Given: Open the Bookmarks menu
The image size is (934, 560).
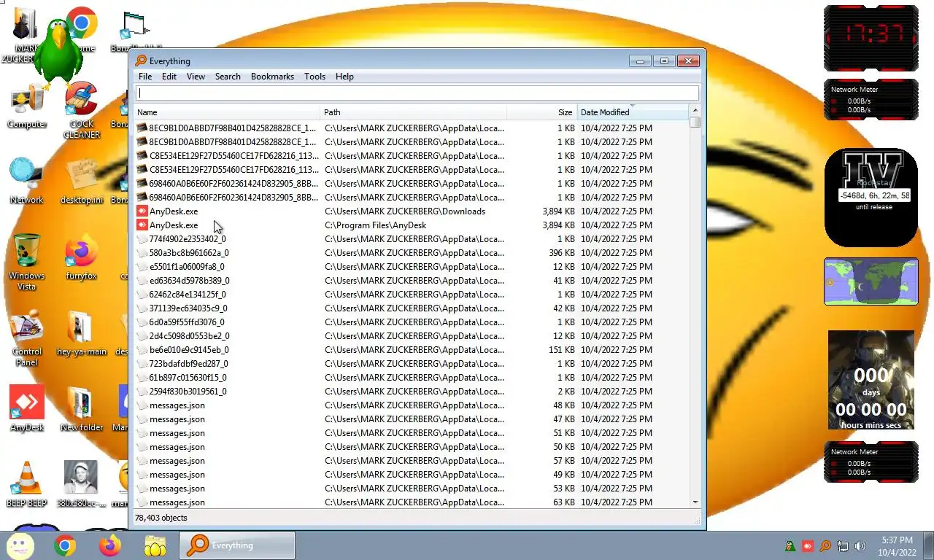Looking at the screenshot, I should click(x=272, y=76).
